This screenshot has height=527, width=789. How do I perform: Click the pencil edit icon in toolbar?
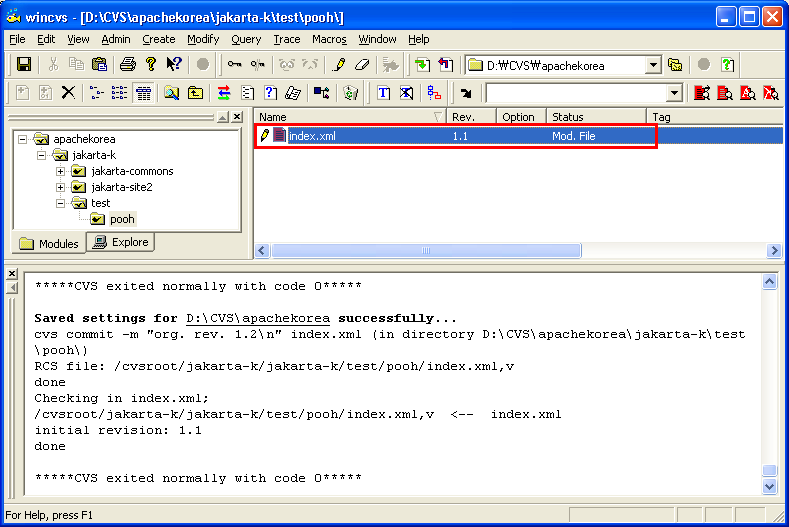coord(339,65)
